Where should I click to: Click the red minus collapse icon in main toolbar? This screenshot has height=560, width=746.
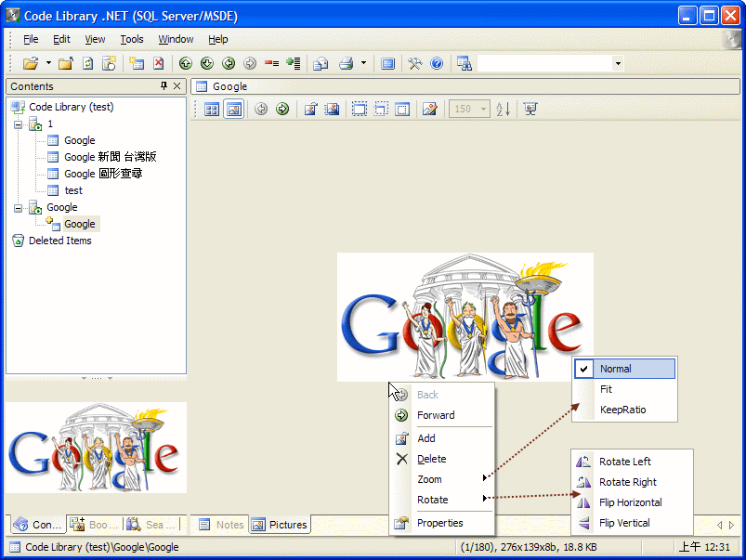271,63
